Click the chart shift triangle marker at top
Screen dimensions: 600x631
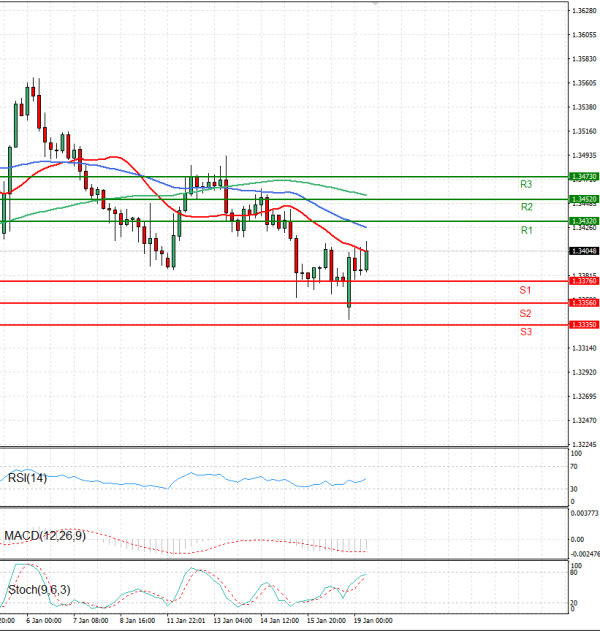tap(375, 5)
